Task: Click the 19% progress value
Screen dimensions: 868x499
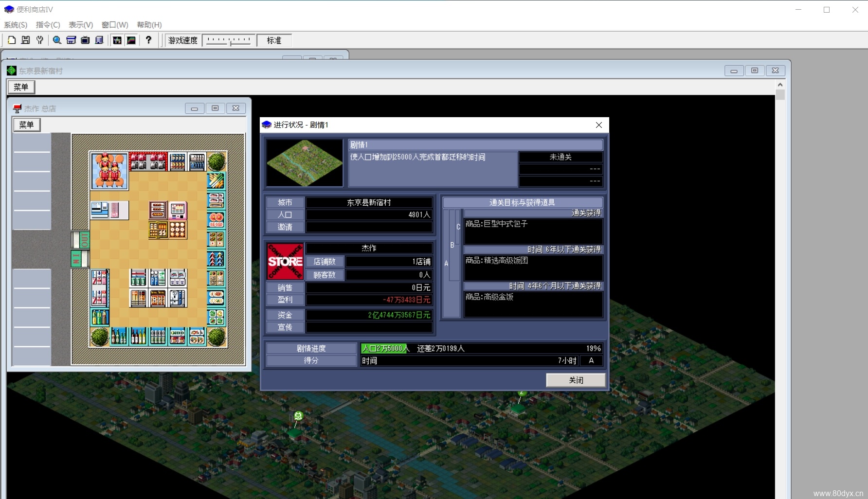Action: coord(594,348)
